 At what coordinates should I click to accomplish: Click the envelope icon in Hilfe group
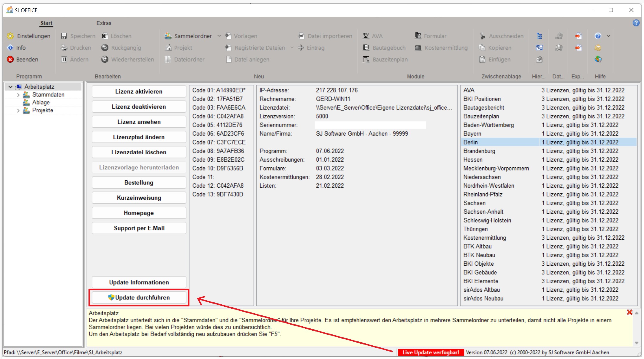pos(598,48)
